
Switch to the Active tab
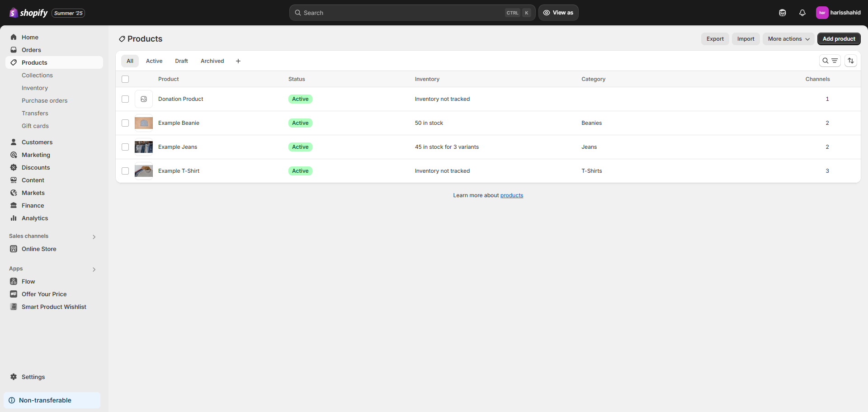click(154, 61)
